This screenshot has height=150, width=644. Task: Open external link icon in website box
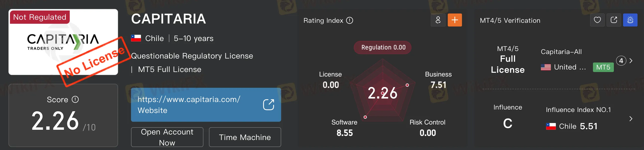point(268,104)
